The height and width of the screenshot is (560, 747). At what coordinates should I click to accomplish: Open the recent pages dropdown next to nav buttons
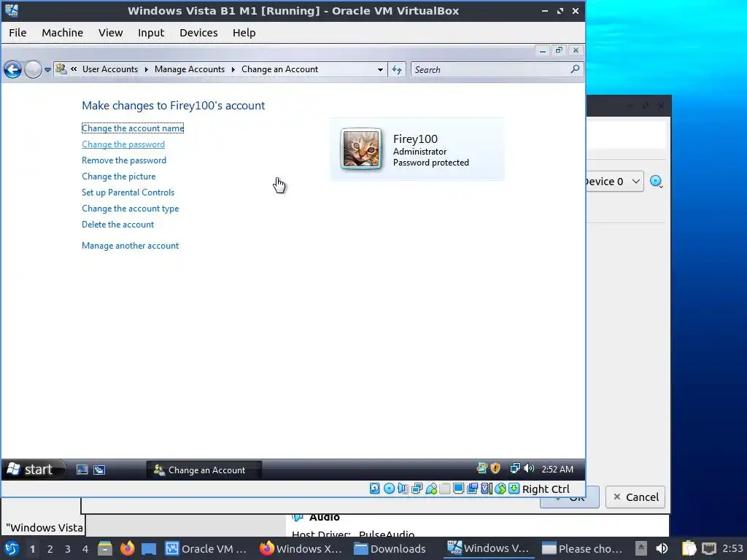pyautogui.click(x=47, y=69)
